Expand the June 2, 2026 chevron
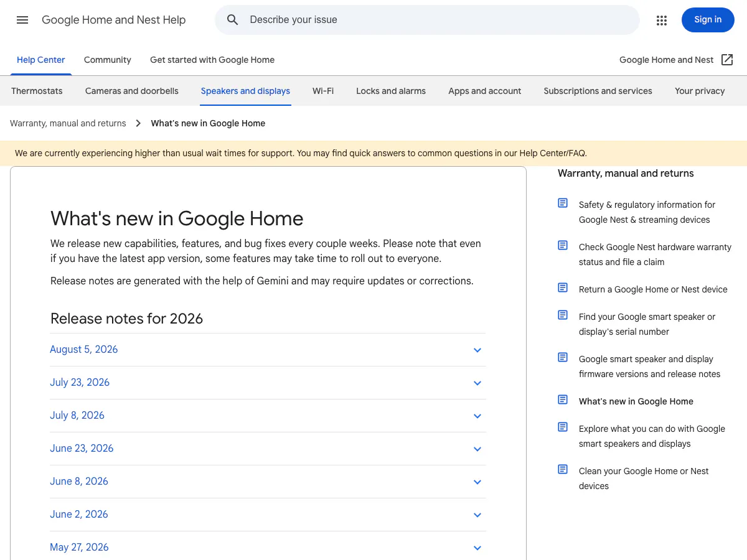The image size is (747, 560). (x=477, y=515)
